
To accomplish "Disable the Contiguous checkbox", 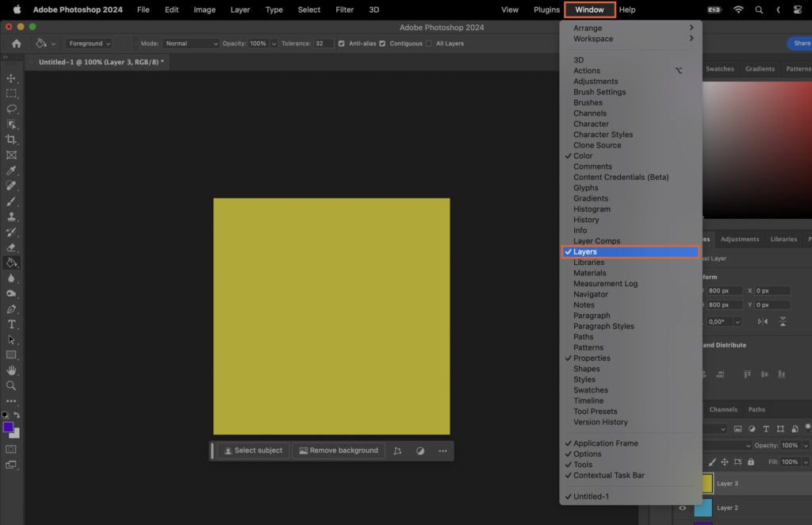I will pos(382,44).
